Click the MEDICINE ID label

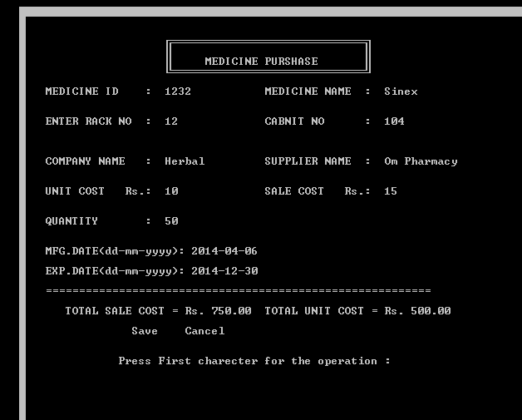pos(82,91)
